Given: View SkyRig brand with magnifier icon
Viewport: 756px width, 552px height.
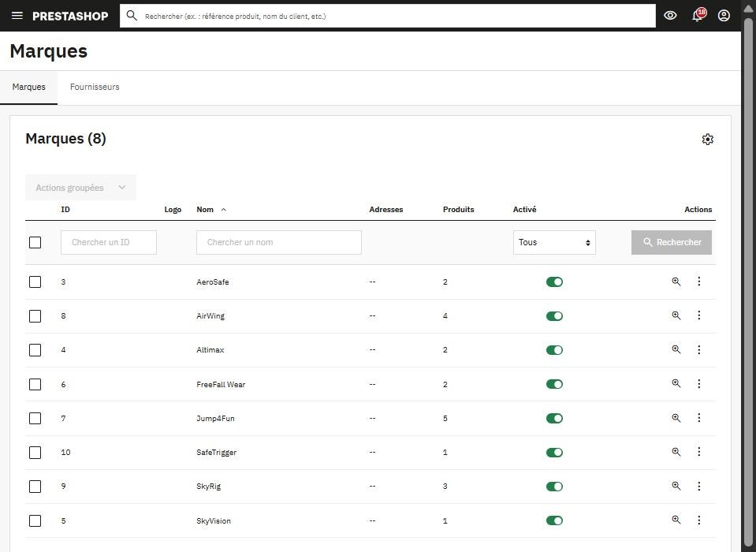Looking at the screenshot, I should pyautogui.click(x=676, y=486).
